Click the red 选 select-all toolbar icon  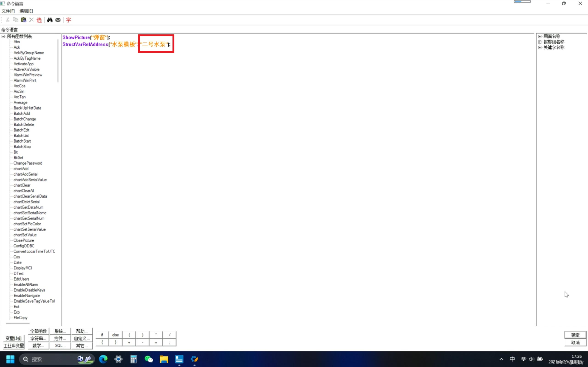(x=39, y=20)
